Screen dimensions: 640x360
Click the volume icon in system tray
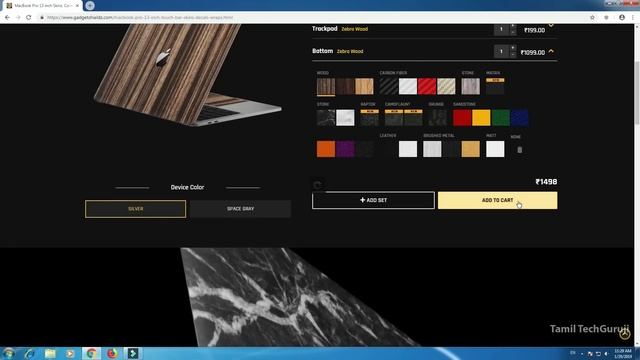(x=607, y=353)
